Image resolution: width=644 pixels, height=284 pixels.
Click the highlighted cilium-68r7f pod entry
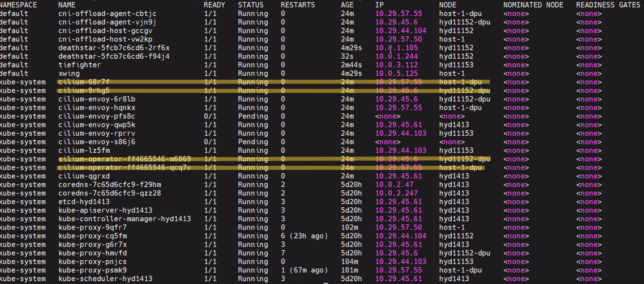coord(84,82)
